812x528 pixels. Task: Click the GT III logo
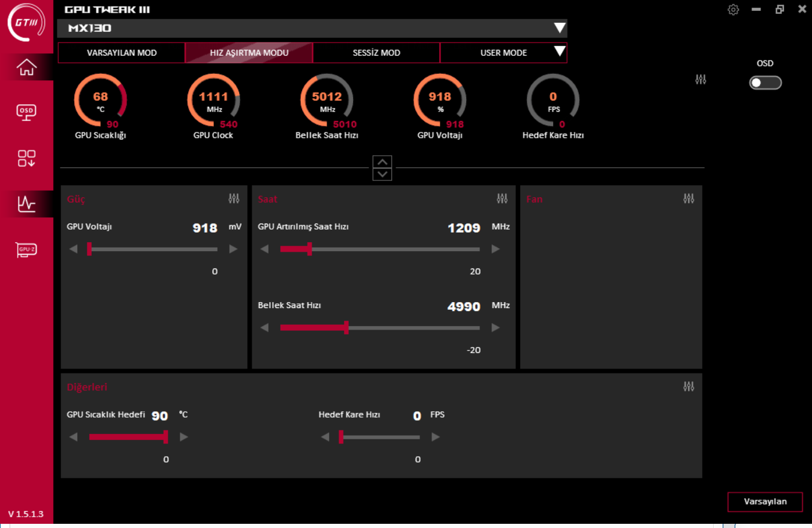point(26,23)
